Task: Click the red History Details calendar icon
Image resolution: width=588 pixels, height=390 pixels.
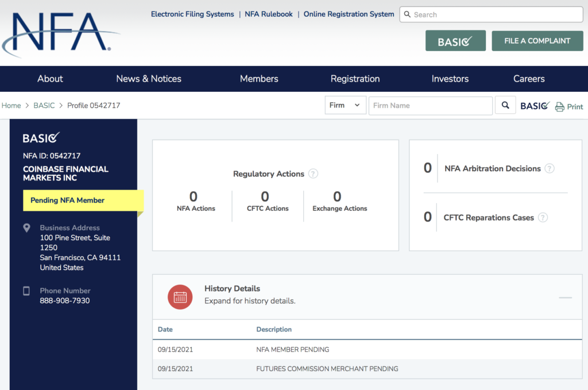Action: (180, 297)
